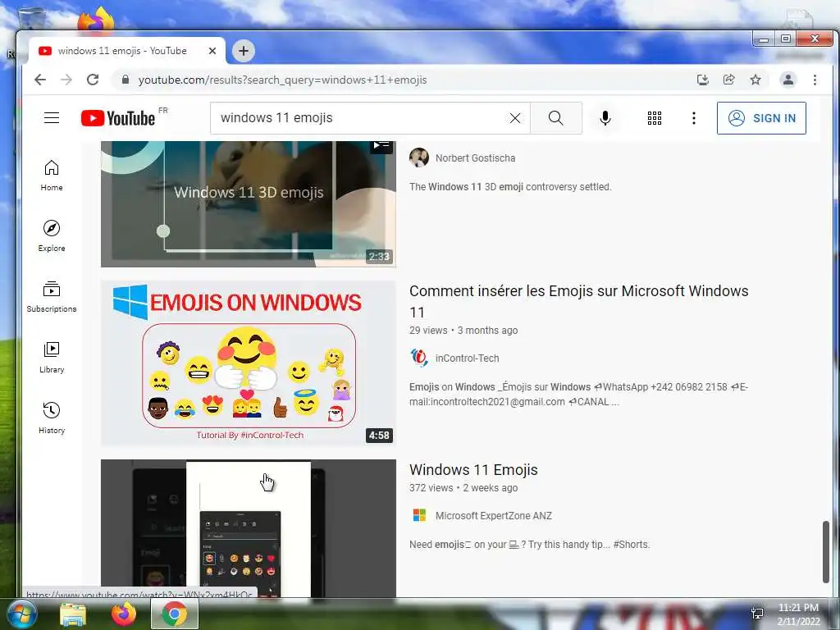Open Library in the sidebar

[x=52, y=358]
